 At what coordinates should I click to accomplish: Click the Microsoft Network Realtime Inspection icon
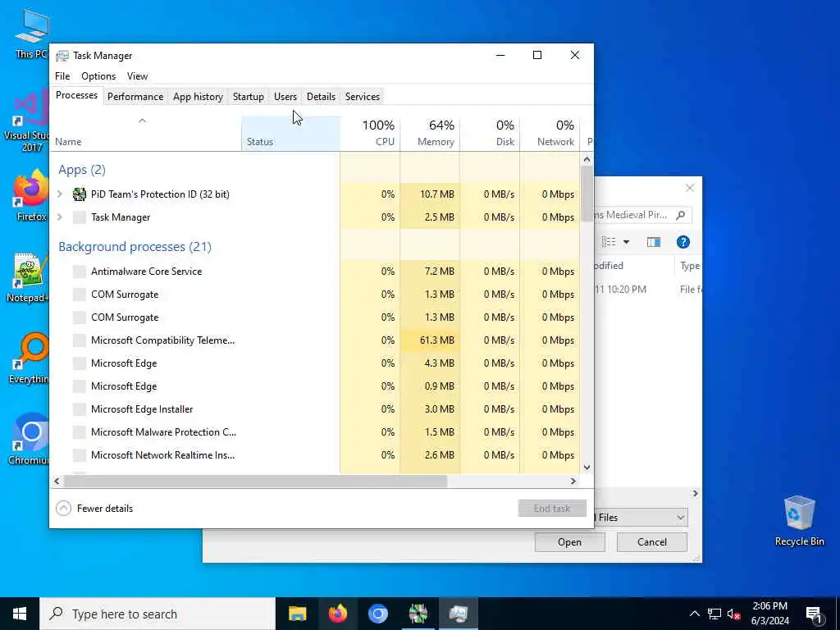[x=80, y=455]
